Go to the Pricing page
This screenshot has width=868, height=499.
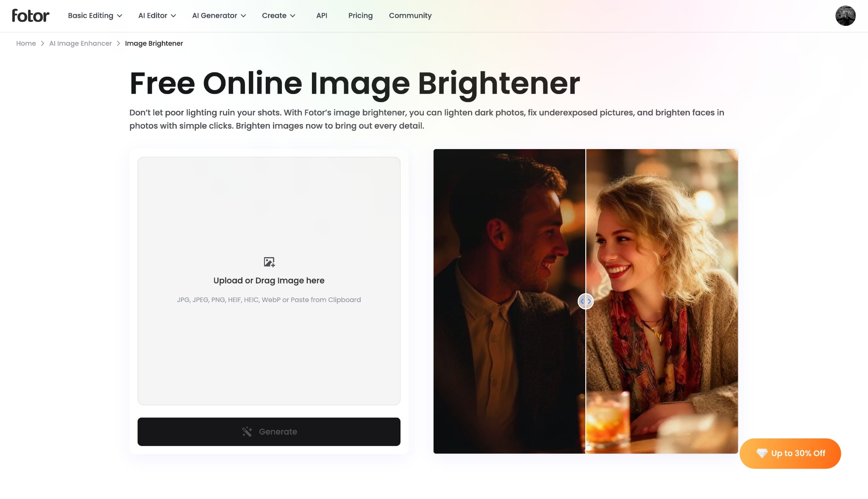360,16
